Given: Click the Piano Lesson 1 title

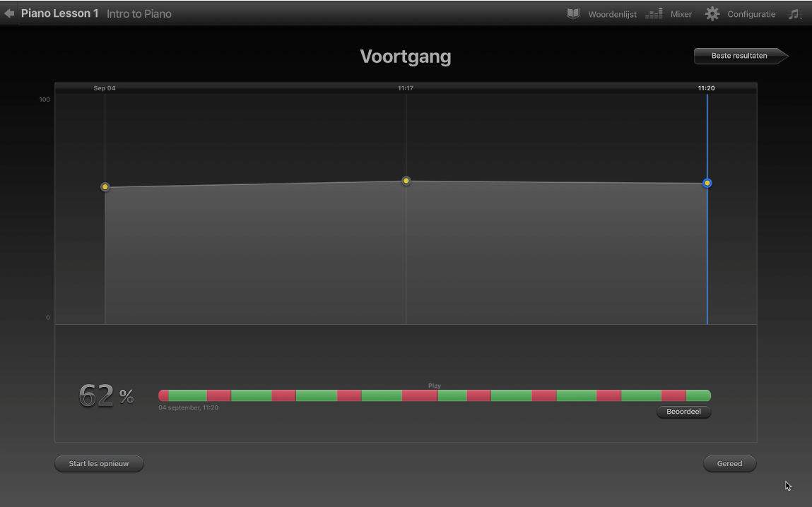Looking at the screenshot, I should tap(59, 13).
